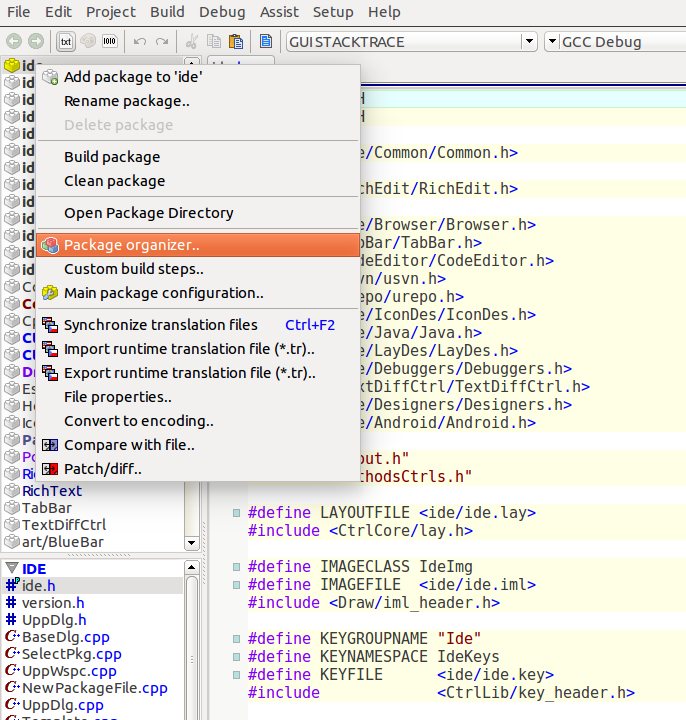
Task: Open the Build menu in menu bar
Action: click(x=167, y=12)
